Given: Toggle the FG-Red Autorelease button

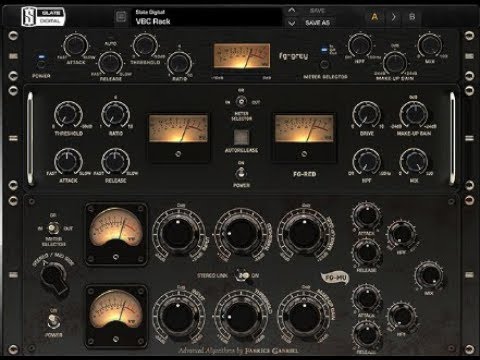Looking at the screenshot, I should coord(241,137).
